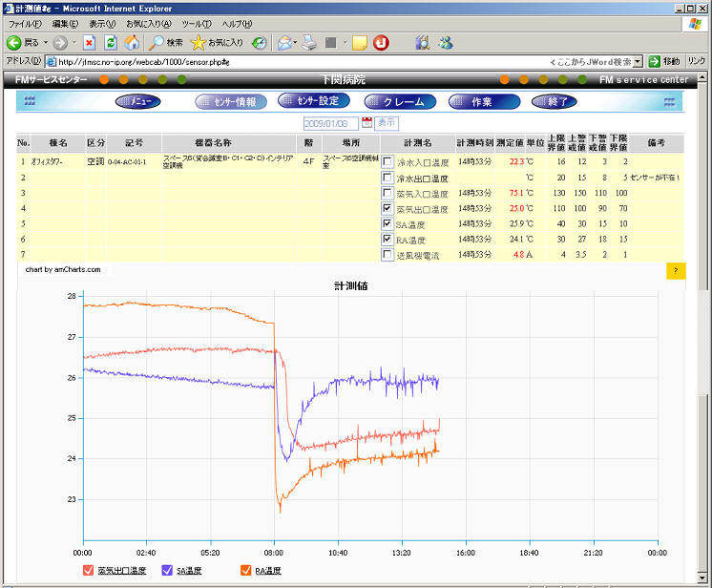Expand the Back button history dropdown arrow
712x588 pixels.
tap(45, 43)
